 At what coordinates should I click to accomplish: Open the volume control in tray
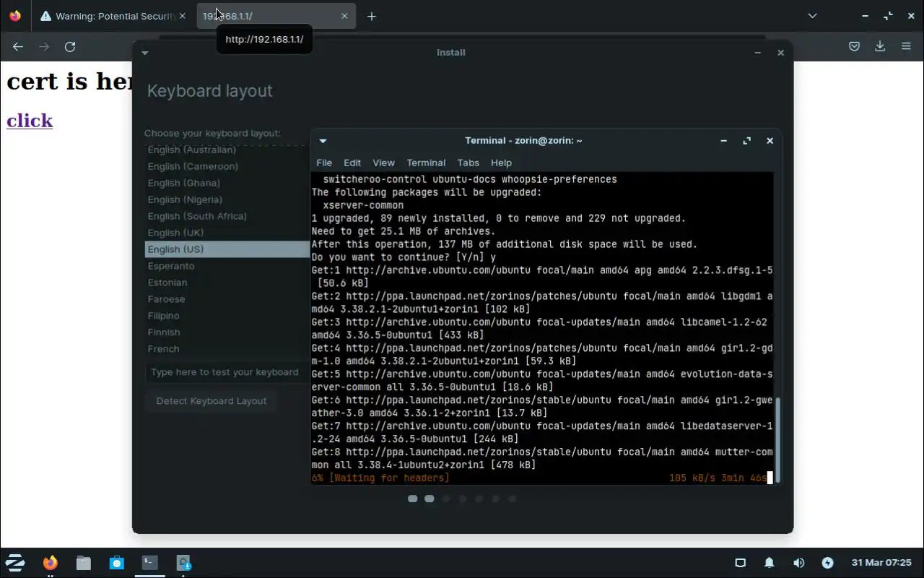[798, 563]
